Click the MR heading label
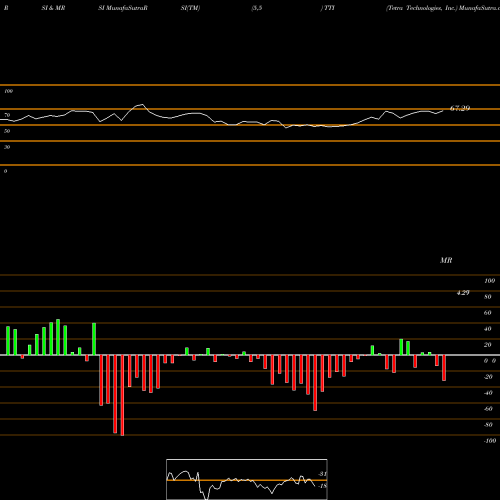 click(x=446, y=260)
